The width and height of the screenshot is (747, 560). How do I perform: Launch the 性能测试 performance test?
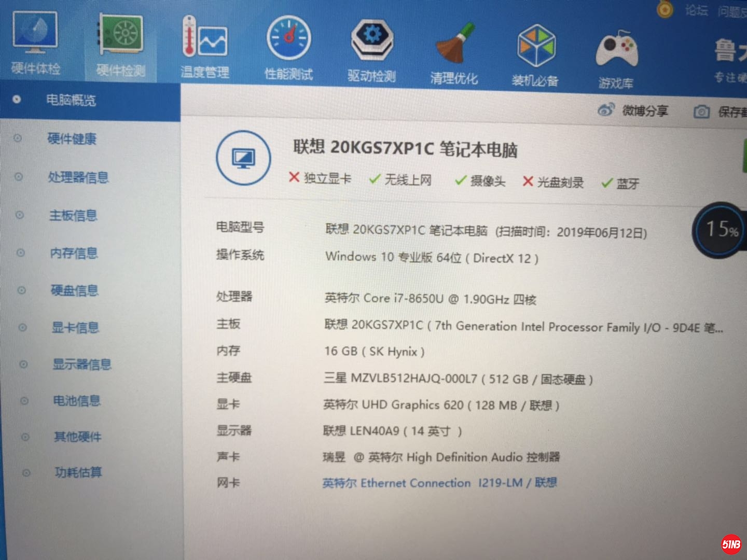pyautogui.click(x=288, y=39)
